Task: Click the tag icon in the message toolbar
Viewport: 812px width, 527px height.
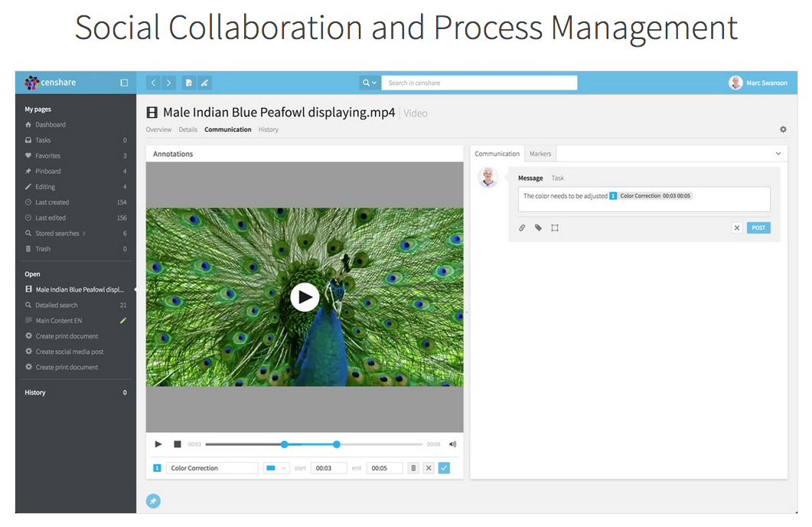Action: tap(538, 227)
